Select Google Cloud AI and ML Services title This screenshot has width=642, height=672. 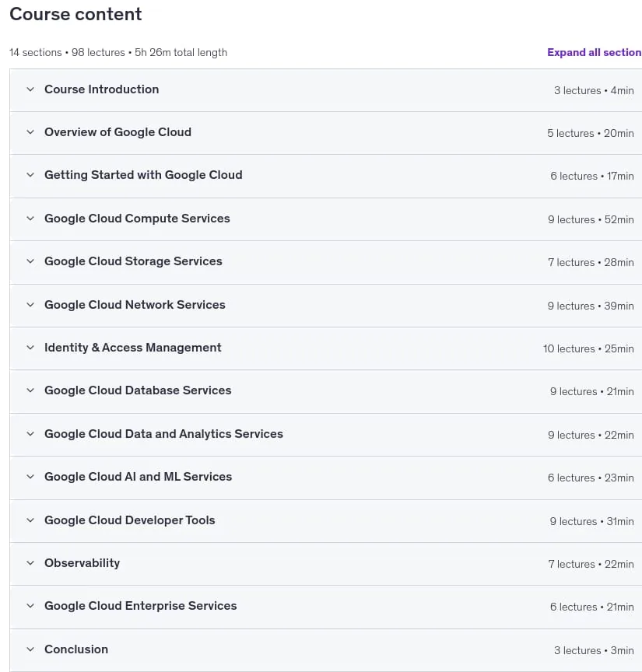tap(138, 477)
